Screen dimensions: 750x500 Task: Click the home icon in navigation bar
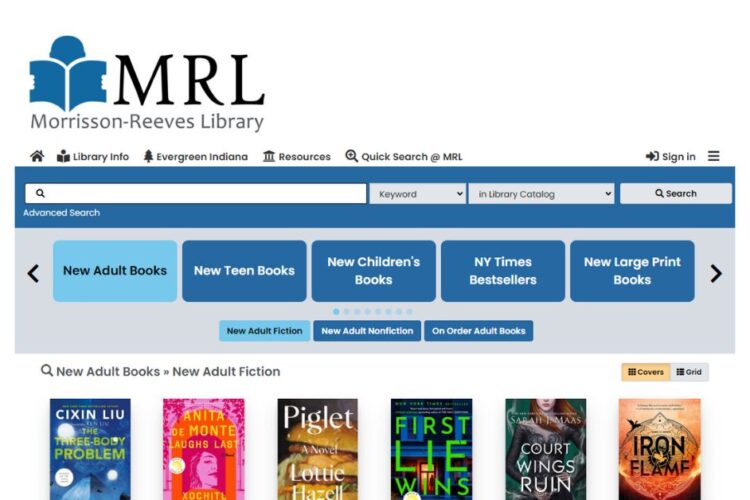37,156
